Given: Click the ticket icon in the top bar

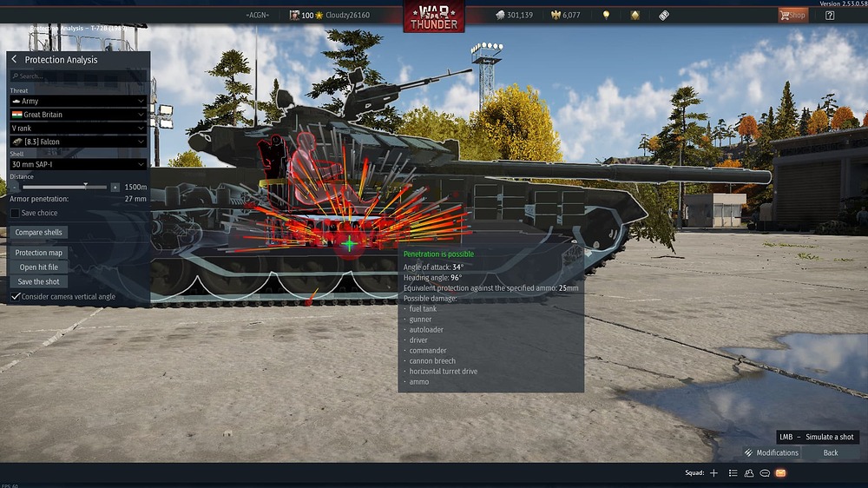Looking at the screenshot, I should pyautogui.click(x=664, y=15).
